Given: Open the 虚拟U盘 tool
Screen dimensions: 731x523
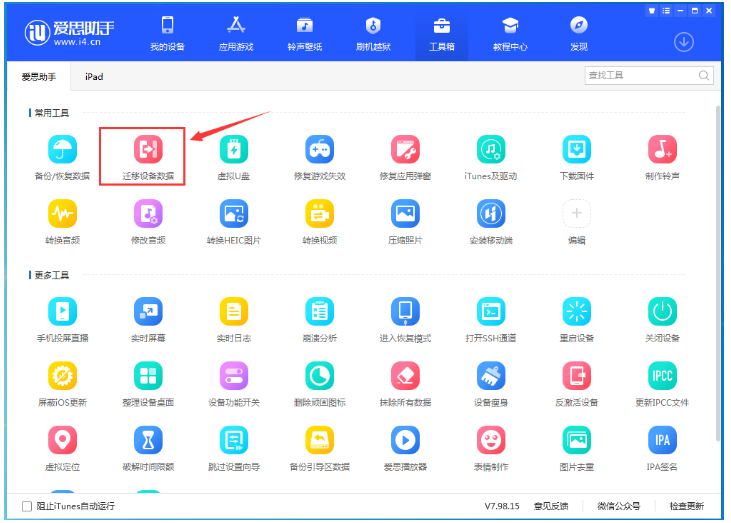Looking at the screenshot, I should point(234,158).
